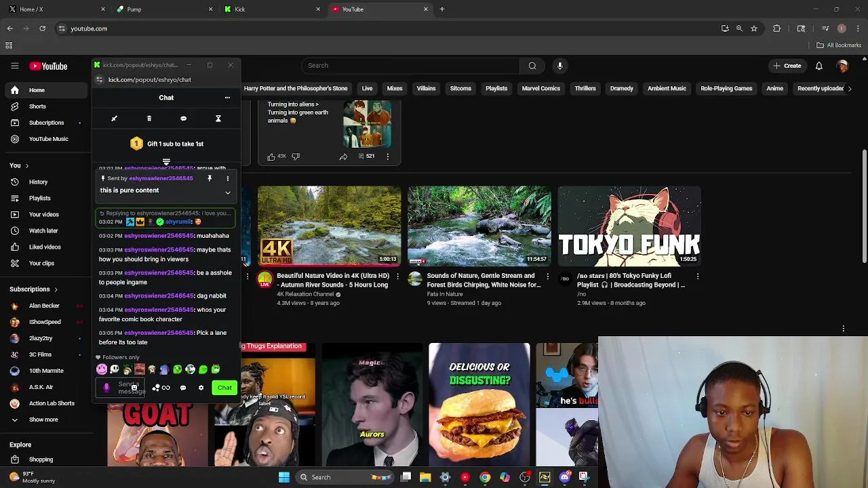Dislike the short using thumbs-down icon
Image resolution: width=868 pixels, height=488 pixels.
(x=295, y=157)
